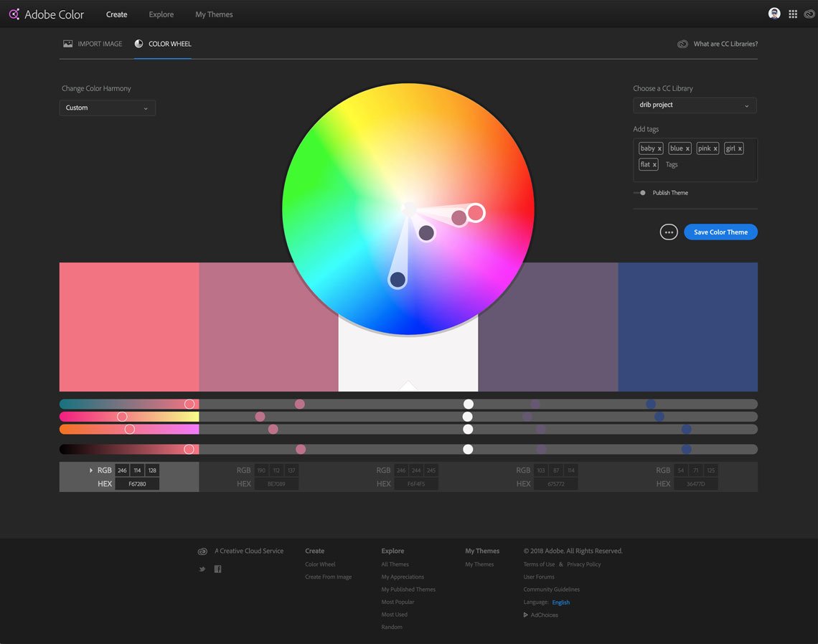Open the more options ellipsis button

click(x=669, y=232)
